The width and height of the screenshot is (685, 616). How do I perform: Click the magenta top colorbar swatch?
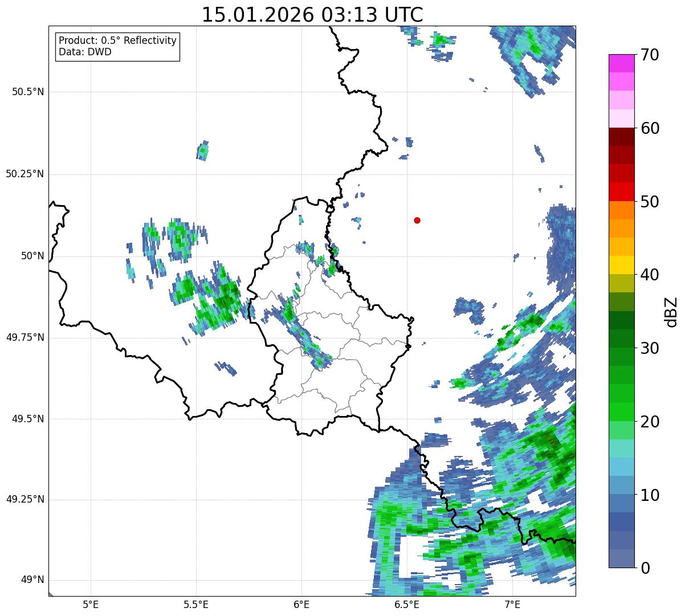point(622,63)
